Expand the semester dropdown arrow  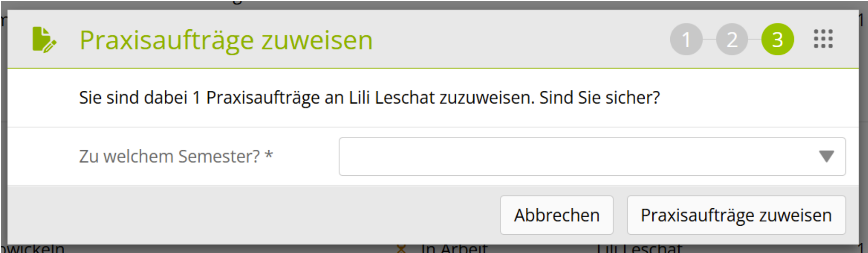point(826,156)
